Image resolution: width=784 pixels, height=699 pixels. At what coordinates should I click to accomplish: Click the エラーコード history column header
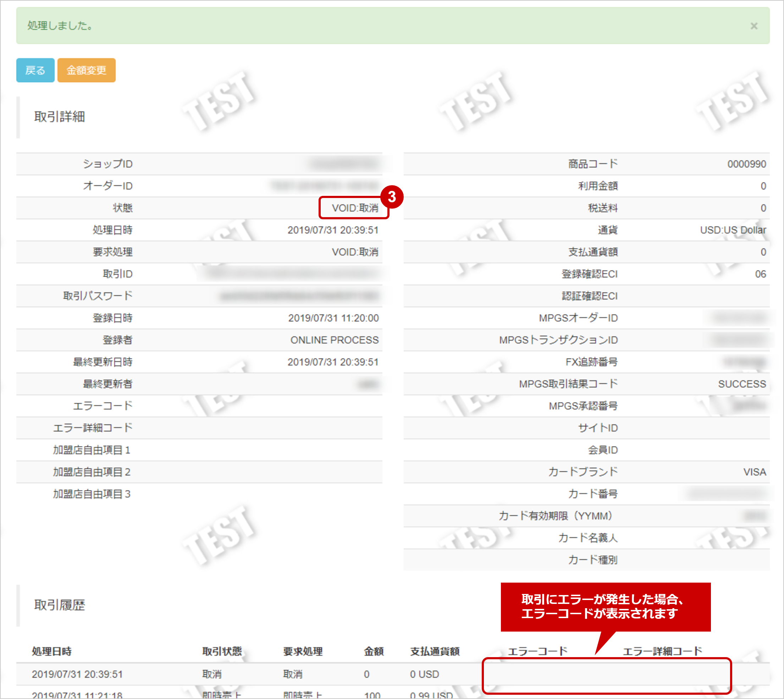(537, 651)
